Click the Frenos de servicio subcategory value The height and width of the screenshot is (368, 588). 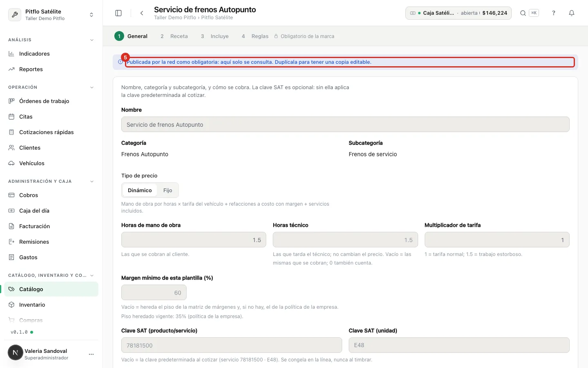point(373,154)
